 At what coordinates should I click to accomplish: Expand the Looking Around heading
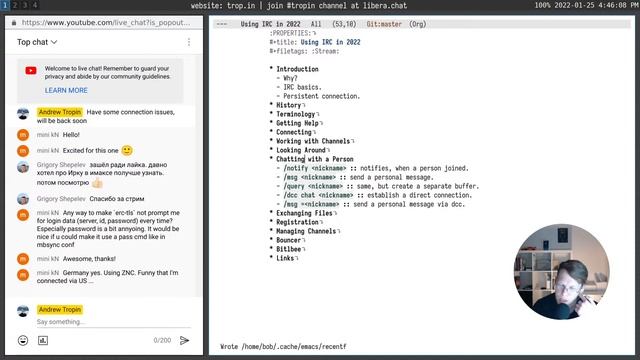[300, 150]
